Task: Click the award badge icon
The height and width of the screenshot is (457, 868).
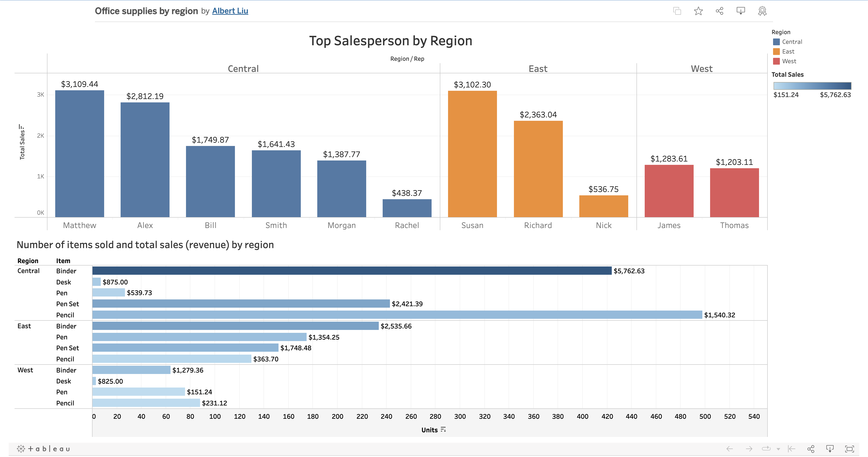Action: [762, 11]
